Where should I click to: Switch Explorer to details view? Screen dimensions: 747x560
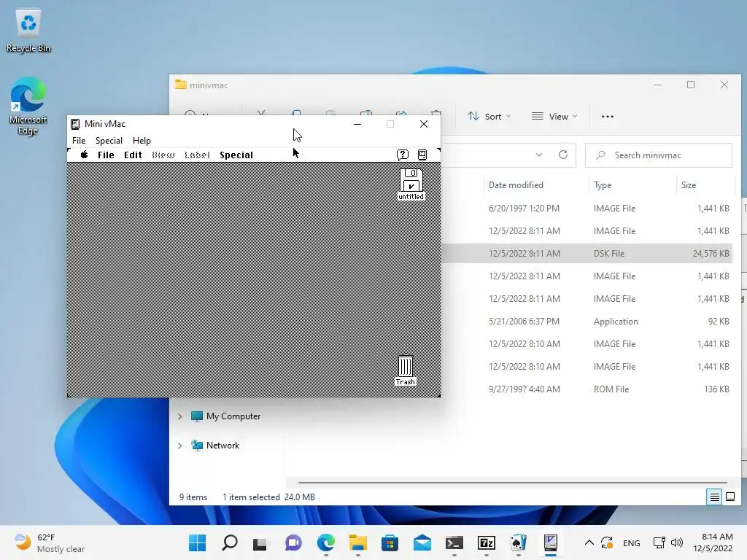pyautogui.click(x=715, y=497)
